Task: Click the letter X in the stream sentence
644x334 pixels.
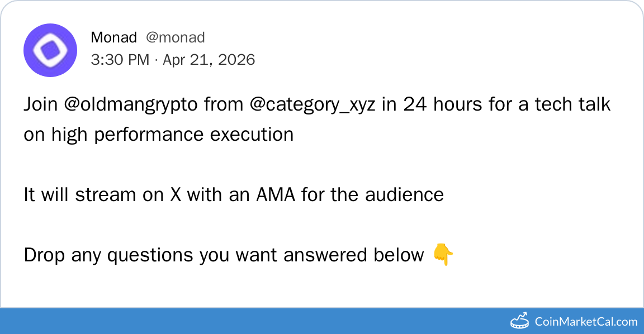Action: pos(174,194)
